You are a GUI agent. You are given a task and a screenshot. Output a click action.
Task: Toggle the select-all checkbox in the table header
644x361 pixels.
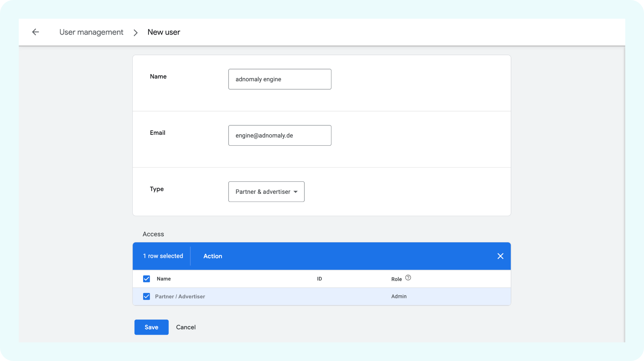coord(146,279)
